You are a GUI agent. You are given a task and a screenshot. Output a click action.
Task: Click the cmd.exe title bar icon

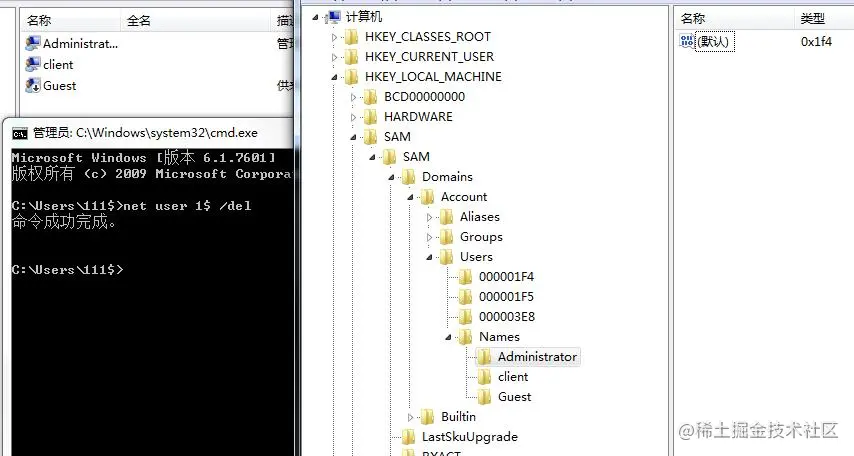point(20,133)
